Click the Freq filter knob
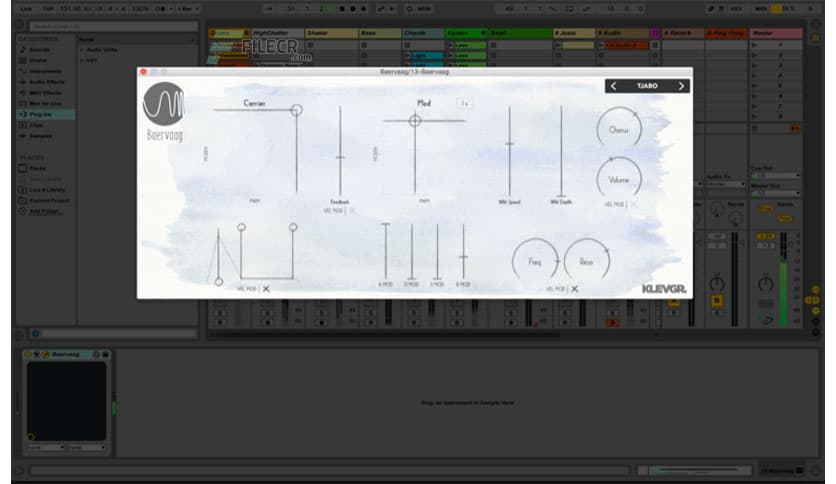 pyautogui.click(x=535, y=262)
